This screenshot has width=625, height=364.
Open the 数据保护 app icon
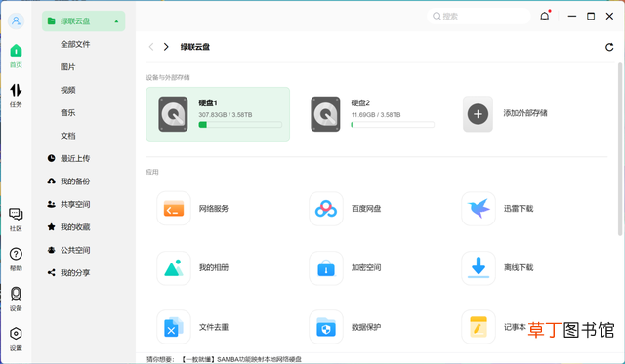coord(326,327)
